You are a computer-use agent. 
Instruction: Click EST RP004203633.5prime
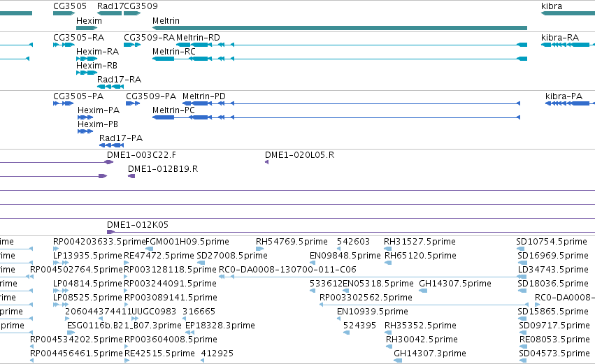point(99,242)
